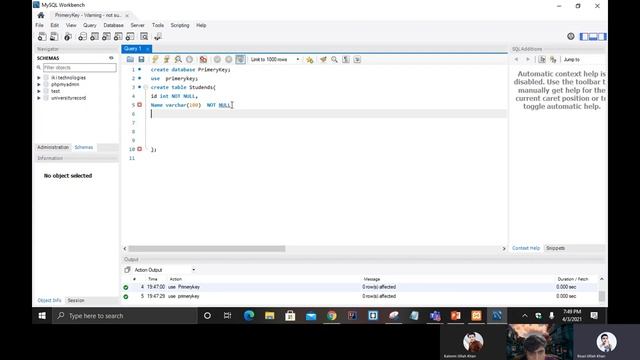Reconnect to DBMS using toolbar icon
This screenshot has width=640, height=360.
point(158,37)
